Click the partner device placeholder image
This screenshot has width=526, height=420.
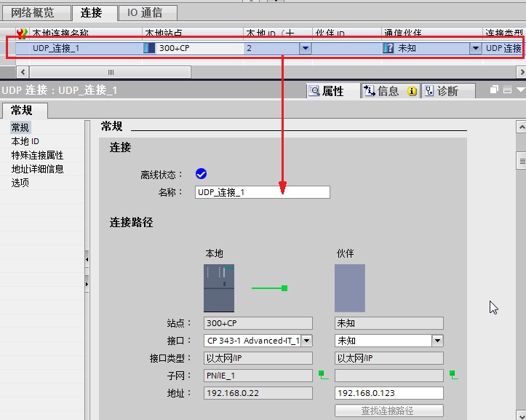coord(350,288)
